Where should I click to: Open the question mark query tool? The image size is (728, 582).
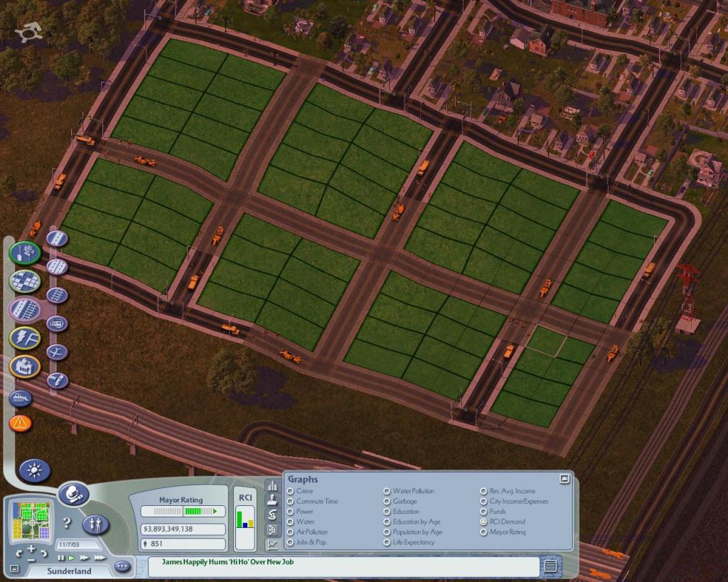[x=68, y=523]
